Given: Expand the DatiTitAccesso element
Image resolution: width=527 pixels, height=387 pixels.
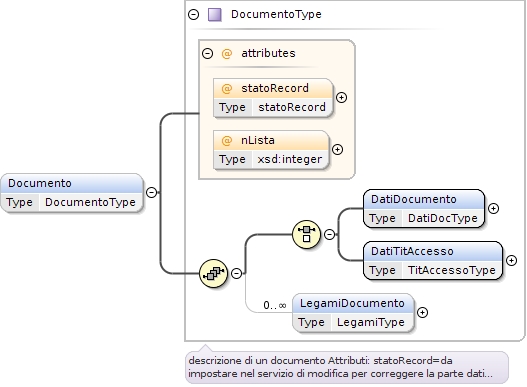Looking at the screenshot, I should pyautogui.click(x=512, y=260).
